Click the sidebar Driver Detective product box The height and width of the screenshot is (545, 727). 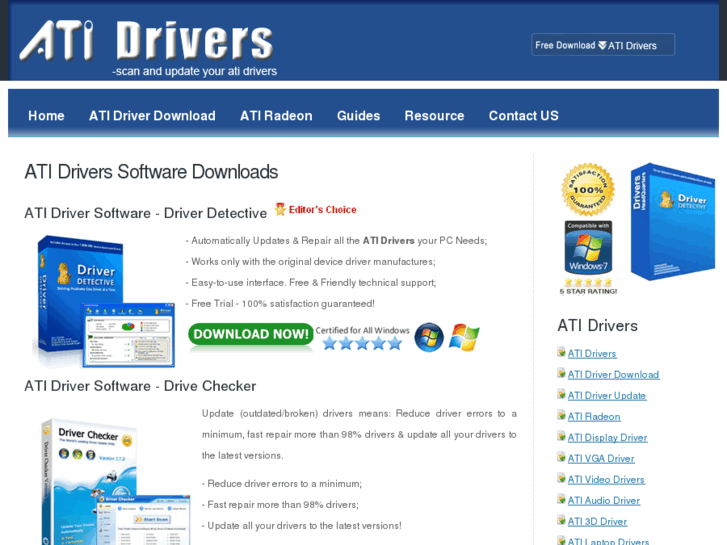click(x=673, y=222)
